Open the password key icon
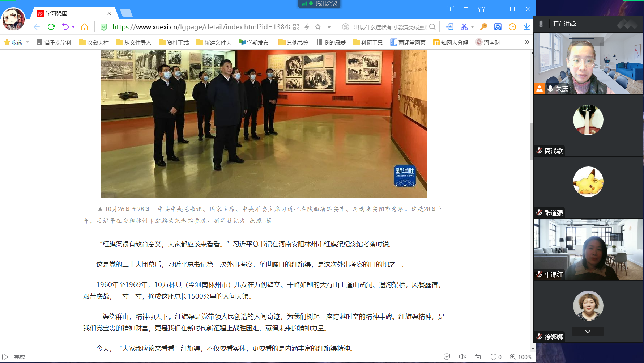 point(483,27)
